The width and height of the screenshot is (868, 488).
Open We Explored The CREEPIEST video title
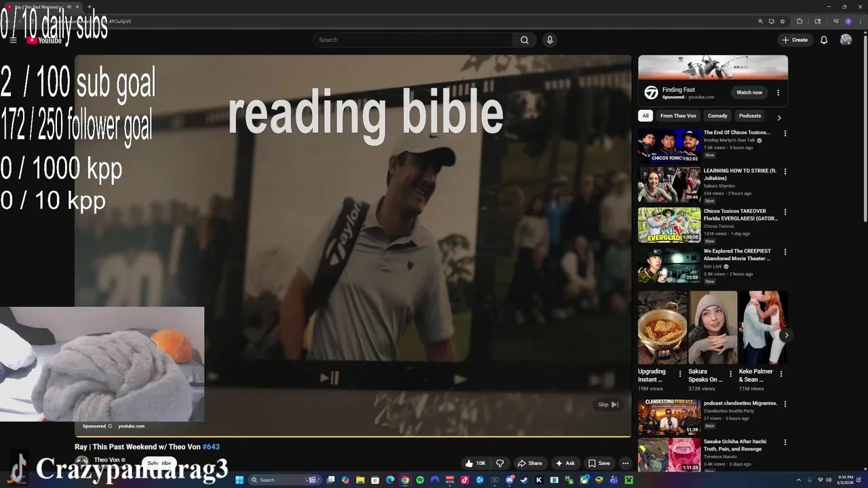click(737, 255)
